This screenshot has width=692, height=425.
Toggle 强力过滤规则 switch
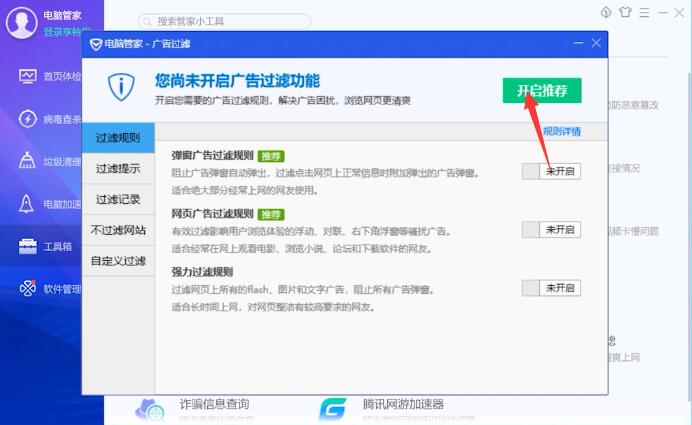pos(551,288)
